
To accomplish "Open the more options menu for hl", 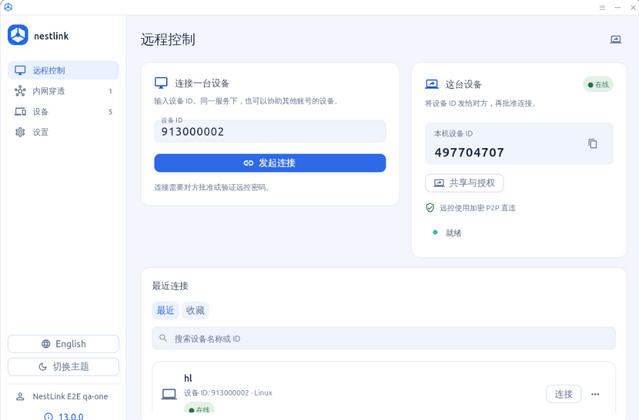I will pos(595,394).
